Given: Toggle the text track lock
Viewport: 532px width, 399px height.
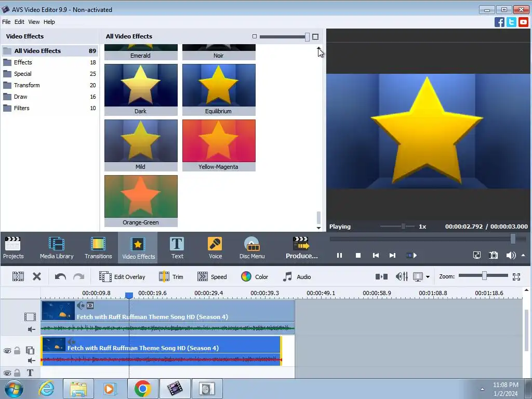Looking at the screenshot, I should 17,373.
